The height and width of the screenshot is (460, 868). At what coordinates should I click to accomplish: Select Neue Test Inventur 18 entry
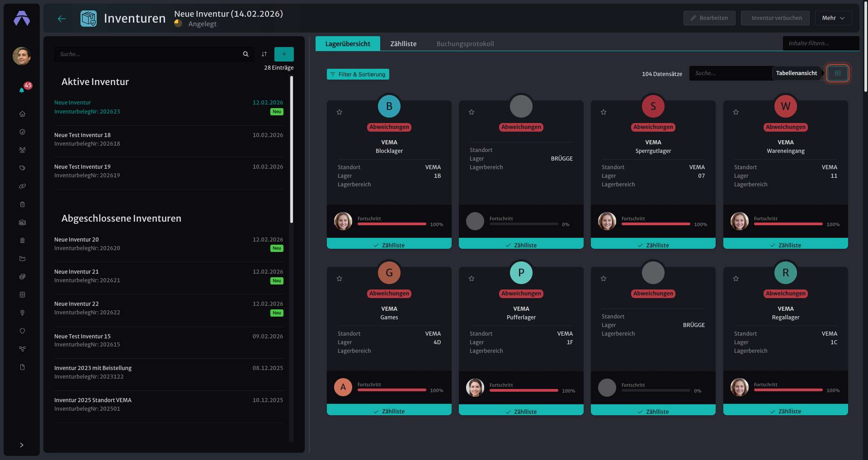pos(169,139)
